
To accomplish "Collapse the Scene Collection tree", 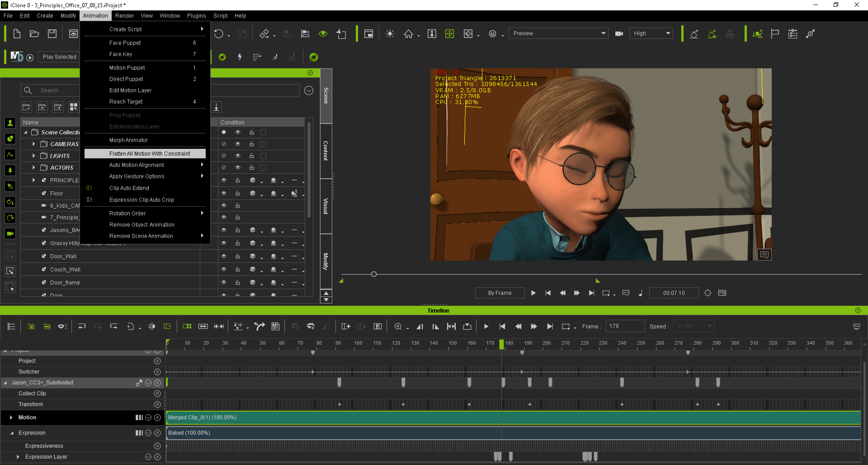I will coord(26,133).
